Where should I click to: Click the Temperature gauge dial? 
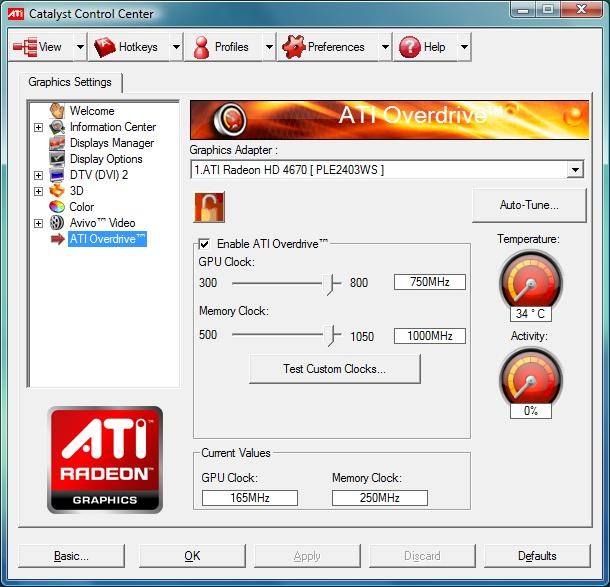pos(531,282)
